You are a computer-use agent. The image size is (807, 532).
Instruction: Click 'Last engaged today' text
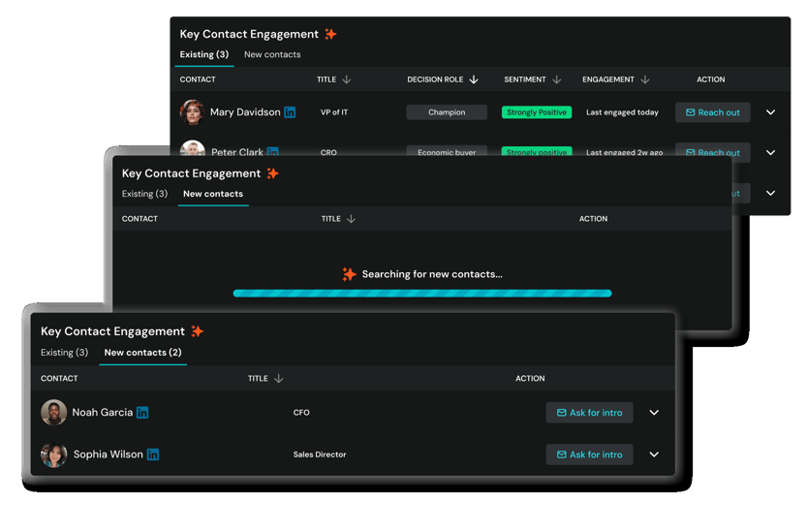coord(622,112)
